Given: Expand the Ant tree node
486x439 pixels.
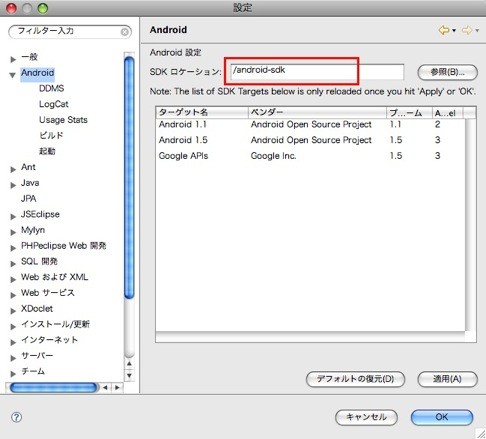Looking at the screenshot, I should (x=13, y=169).
